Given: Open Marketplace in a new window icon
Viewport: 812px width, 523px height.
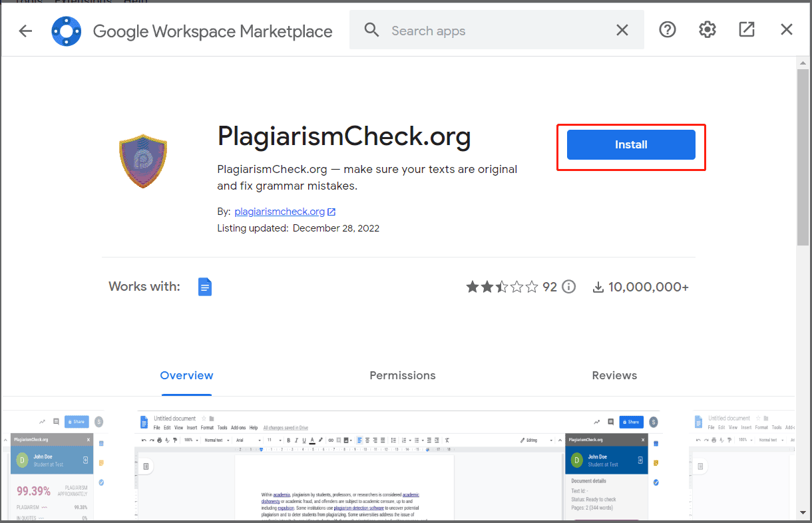Looking at the screenshot, I should pyautogui.click(x=747, y=30).
